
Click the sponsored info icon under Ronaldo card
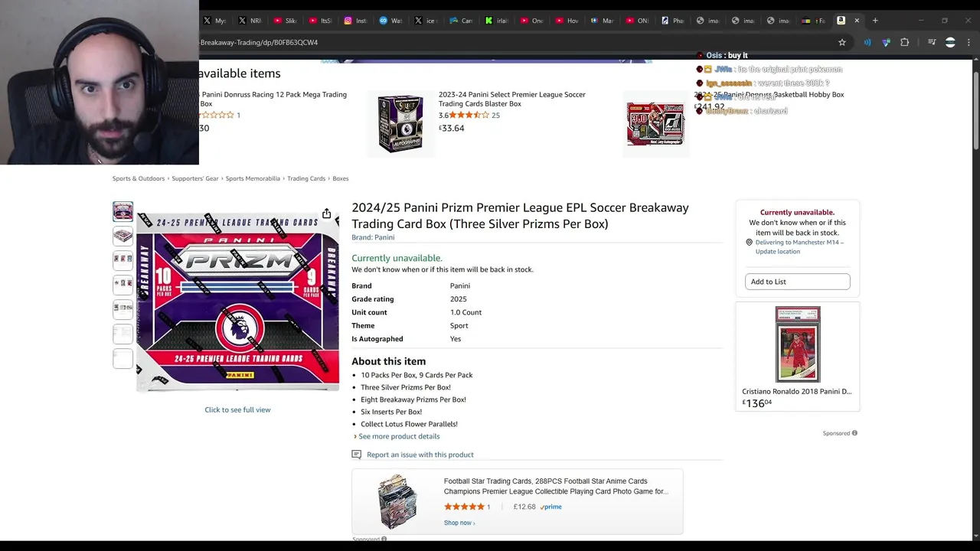pyautogui.click(x=854, y=433)
